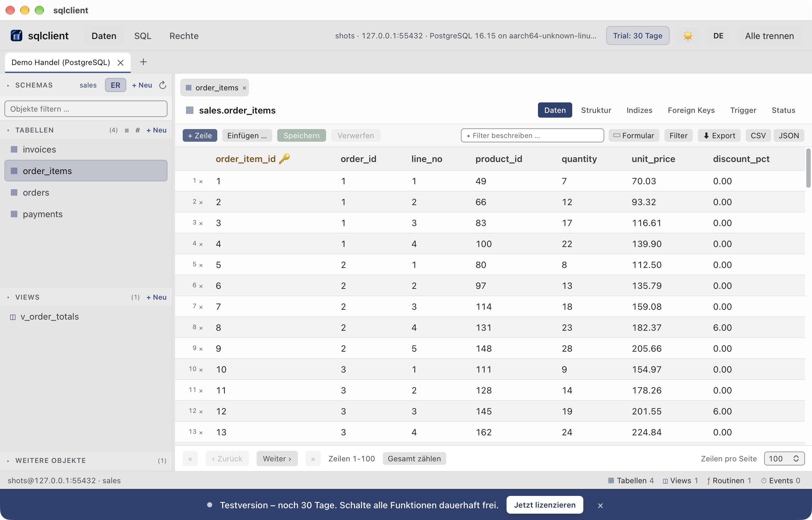Expand the WEITERE OBJEKTE section
This screenshot has height=520, width=812.
(x=8, y=461)
